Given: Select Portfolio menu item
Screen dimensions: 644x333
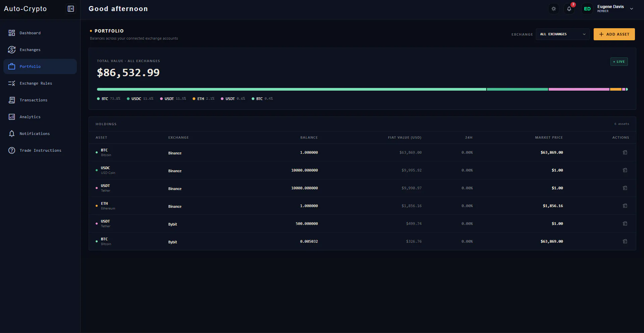Looking at the screenshot, I should point(40,66).
